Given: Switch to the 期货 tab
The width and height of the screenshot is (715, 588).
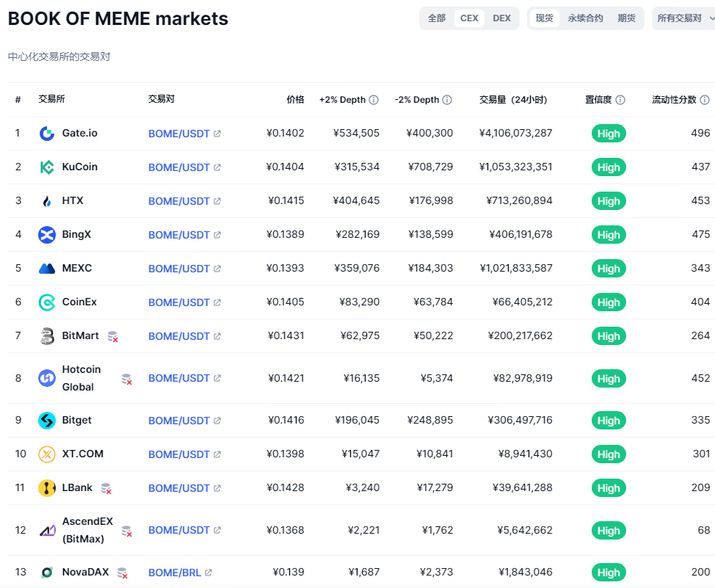Looking at the screenshot, I should tap(626, 18).
